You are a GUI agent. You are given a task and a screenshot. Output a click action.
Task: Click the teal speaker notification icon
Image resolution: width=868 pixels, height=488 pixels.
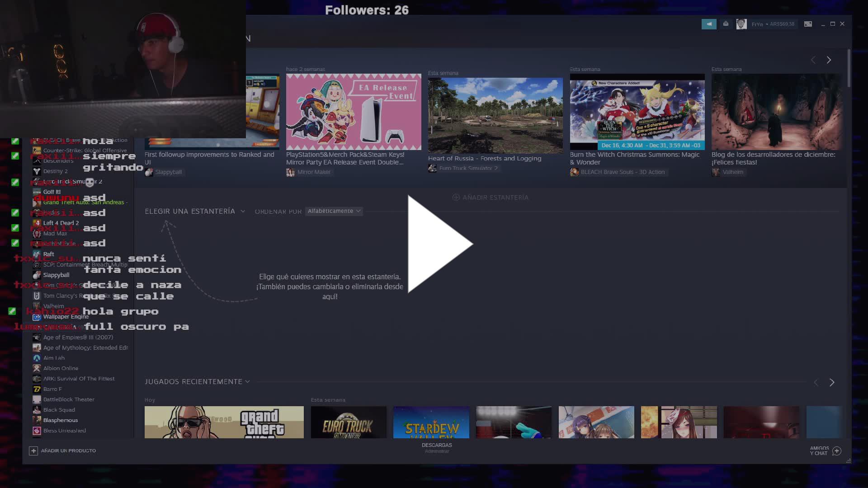pyautogui.click(x=709, y=24)
